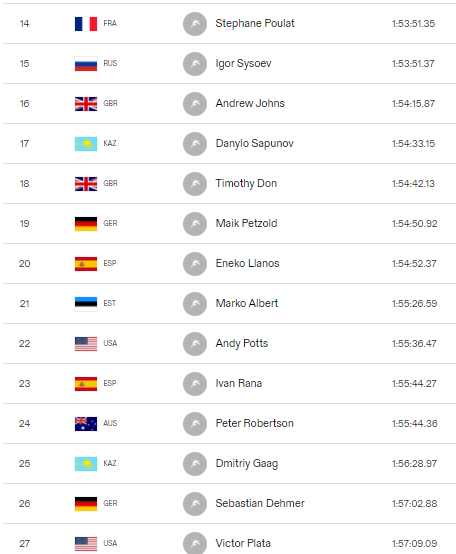Image resolution: width=456 pixels, height=554 pixels.
Task: Select Igor Sysoev's athlete avatar icon
Action: click(195, 64)
